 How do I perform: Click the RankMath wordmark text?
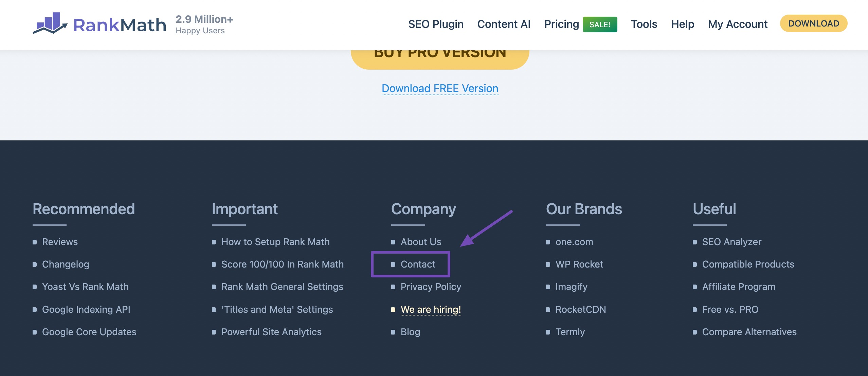pyautogui.click(x=120, y=25)
